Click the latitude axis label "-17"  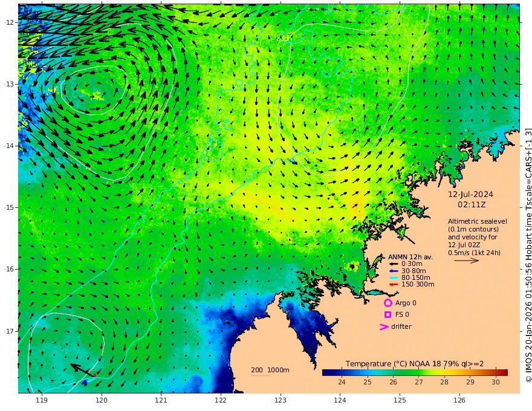[x=9, y=331]
